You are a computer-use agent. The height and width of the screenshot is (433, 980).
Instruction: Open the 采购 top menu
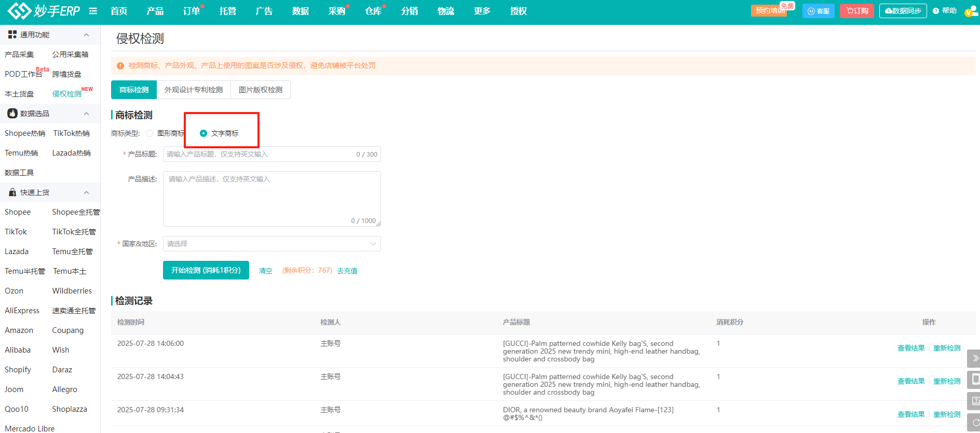[337, 11]
